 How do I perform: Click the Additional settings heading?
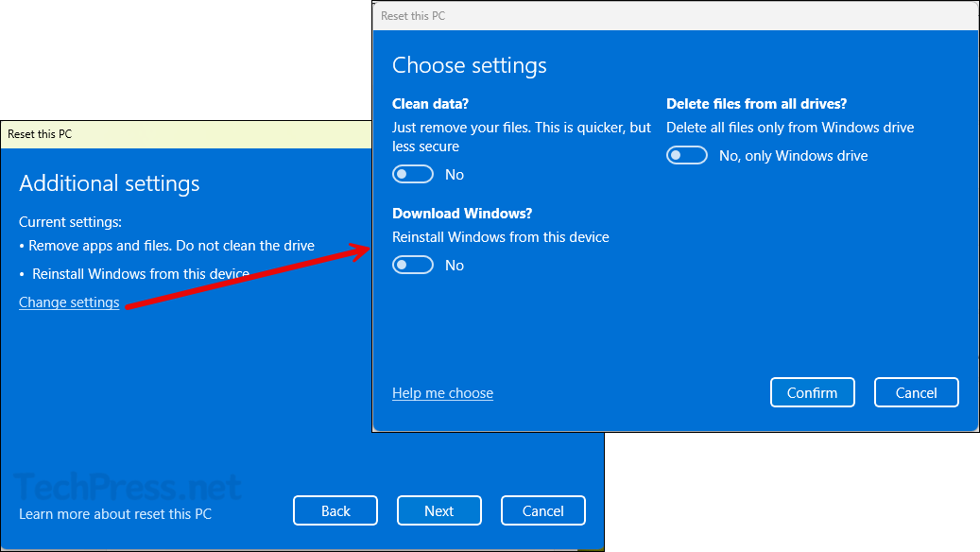click(110, 183)
